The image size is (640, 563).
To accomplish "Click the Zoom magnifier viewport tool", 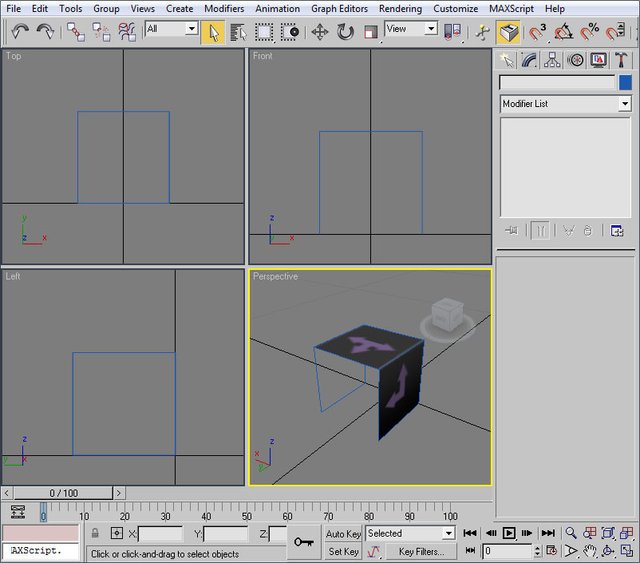I will pyautogui.click(x=571, y=534).
